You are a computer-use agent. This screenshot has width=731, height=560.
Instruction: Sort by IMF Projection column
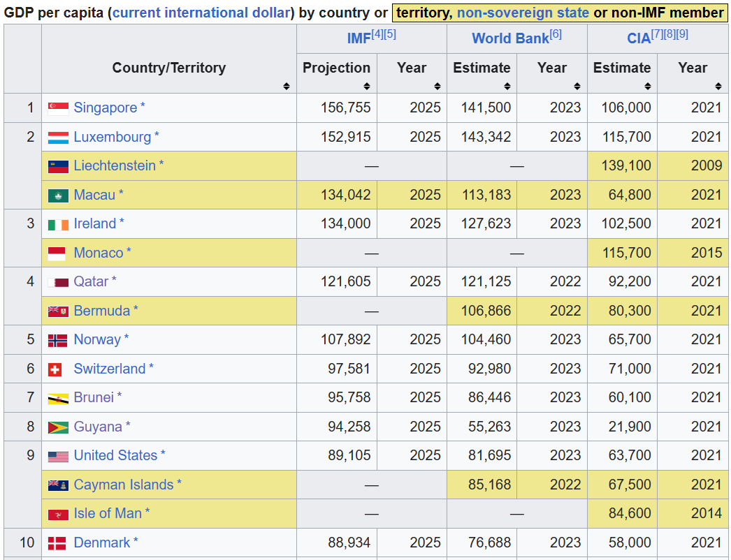pos(367,86)
